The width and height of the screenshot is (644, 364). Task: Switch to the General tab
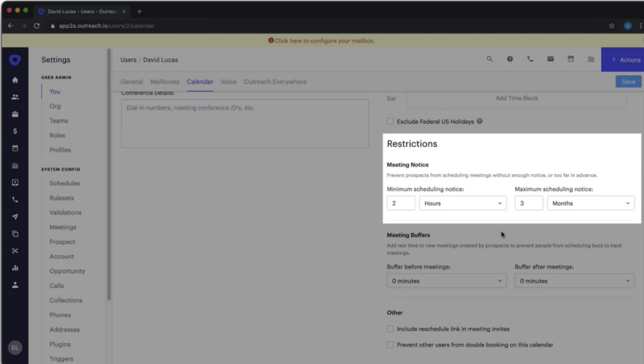point(132,82)
